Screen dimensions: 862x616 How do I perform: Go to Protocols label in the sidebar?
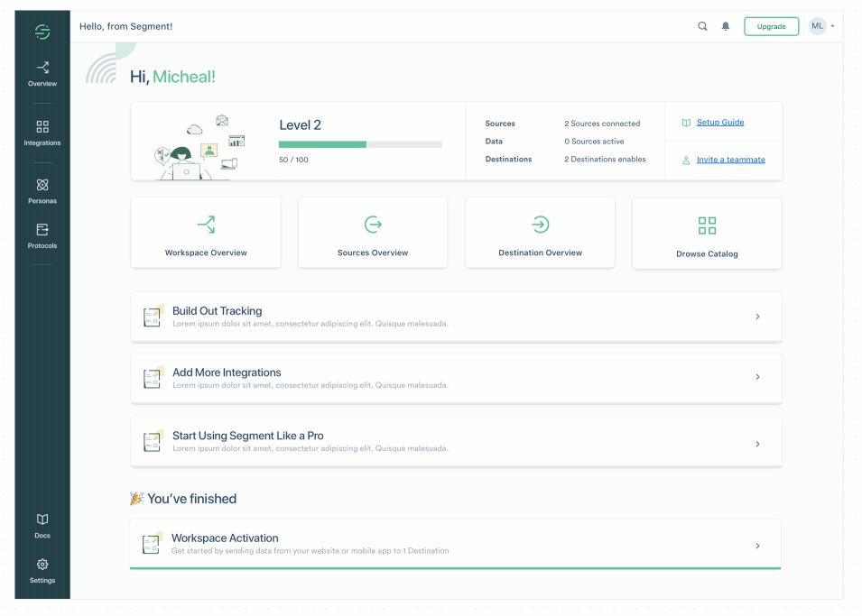(42, 245)
